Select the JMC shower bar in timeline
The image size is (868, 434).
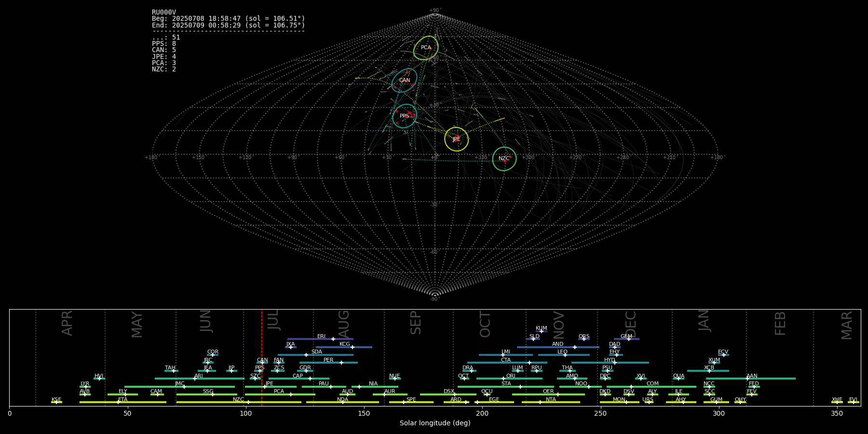pyautogui.click(x=179, y=386)
